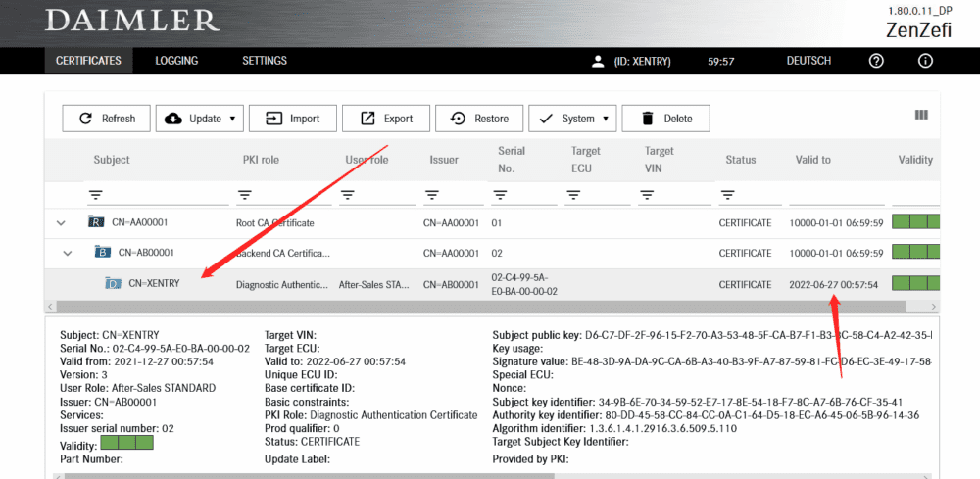Click the After-Sales STA... user role cell

click(373, 284)
